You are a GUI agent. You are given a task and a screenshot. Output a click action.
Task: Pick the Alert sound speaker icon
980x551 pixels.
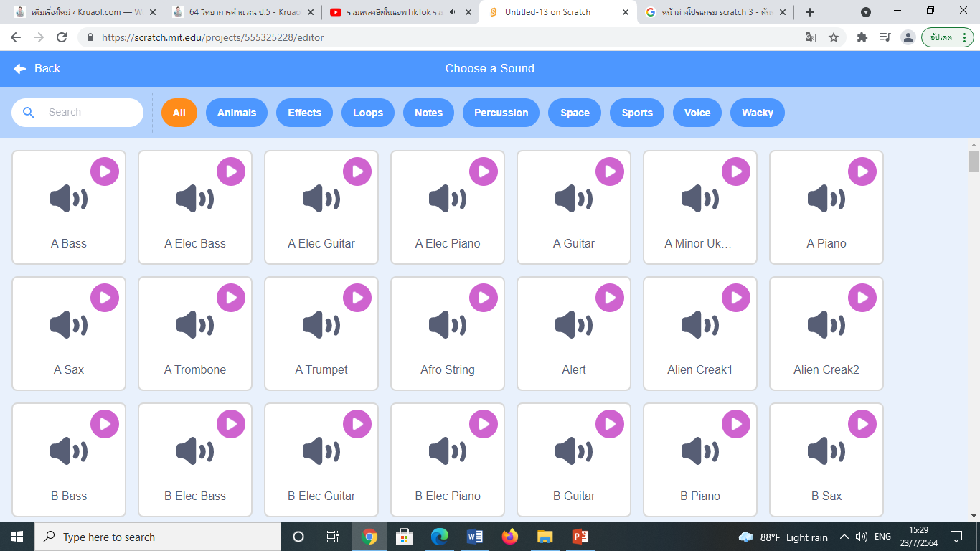click(x=573, y=325)
